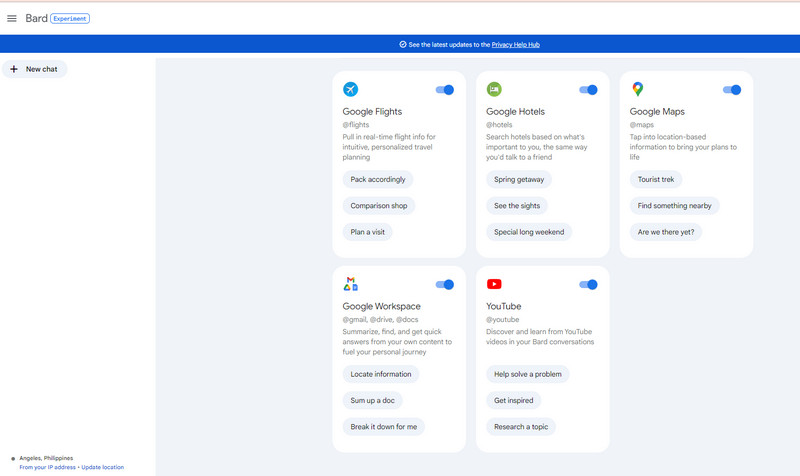Image resolution: width=800 pixels, height=476 pixels.
Task: Click the Google Flights card title
Action: click(x=372, y=112)
